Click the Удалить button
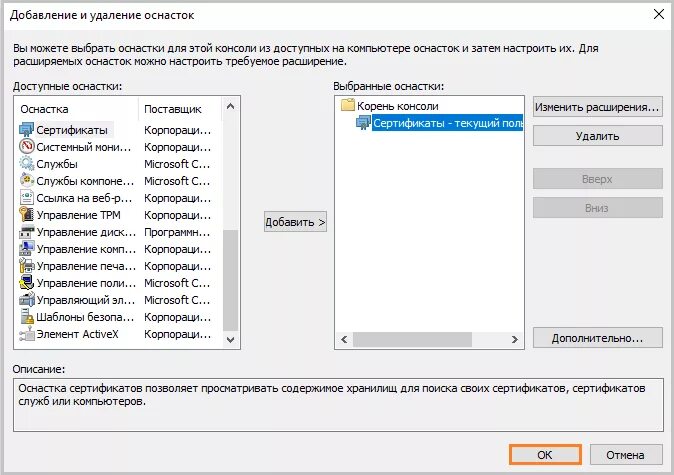Viewport: 674px width, 475px height. (597, 136)
